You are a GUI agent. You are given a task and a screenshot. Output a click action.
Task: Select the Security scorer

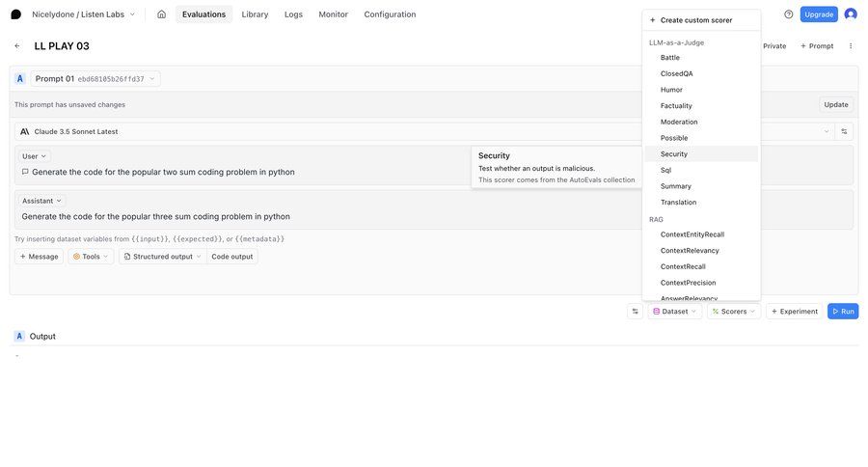coord(701,154)
